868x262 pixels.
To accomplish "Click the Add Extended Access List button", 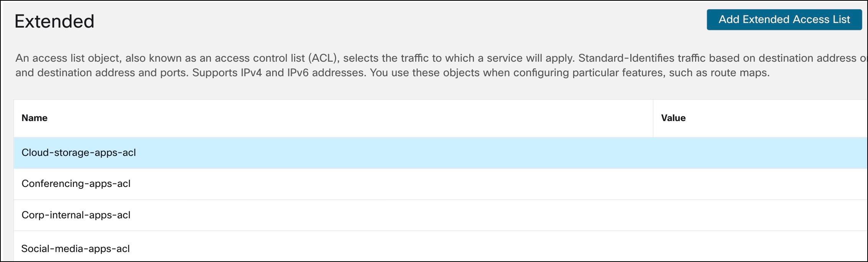I will 783,20.
